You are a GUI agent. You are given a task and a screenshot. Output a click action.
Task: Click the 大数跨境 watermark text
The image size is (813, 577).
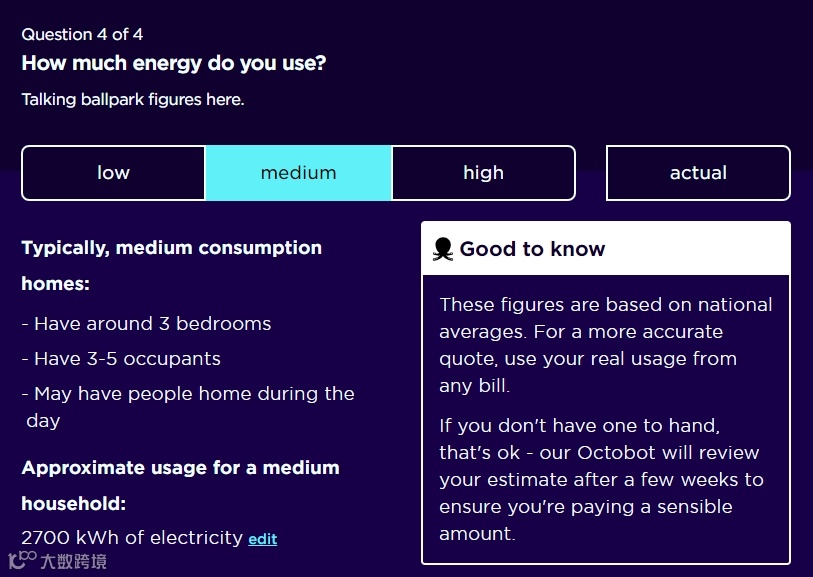(x=73, y=561)
